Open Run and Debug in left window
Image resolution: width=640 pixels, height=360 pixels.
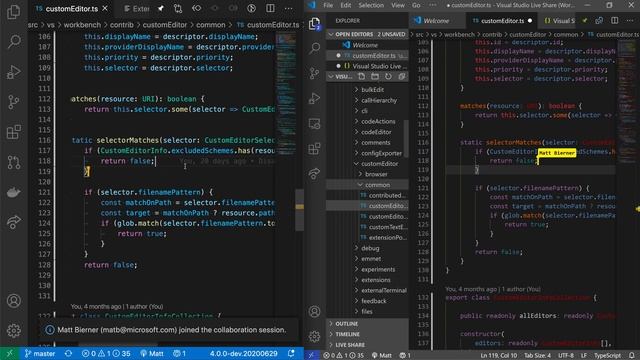pos(13,72)
